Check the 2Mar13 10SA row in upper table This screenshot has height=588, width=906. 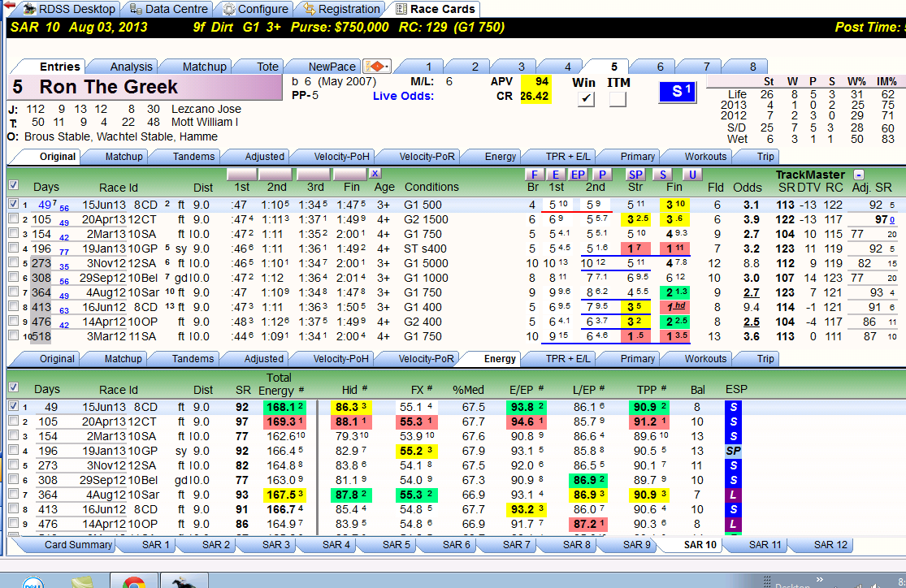point(13,234)
